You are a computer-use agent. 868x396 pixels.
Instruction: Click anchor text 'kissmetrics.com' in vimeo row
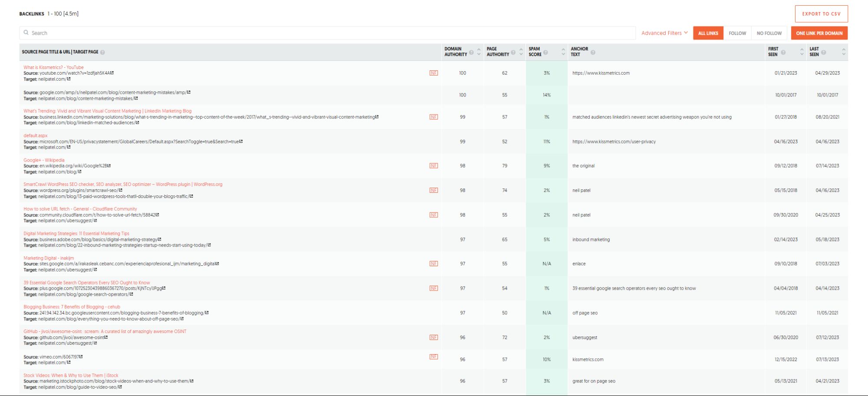click(x=588, y=360)
